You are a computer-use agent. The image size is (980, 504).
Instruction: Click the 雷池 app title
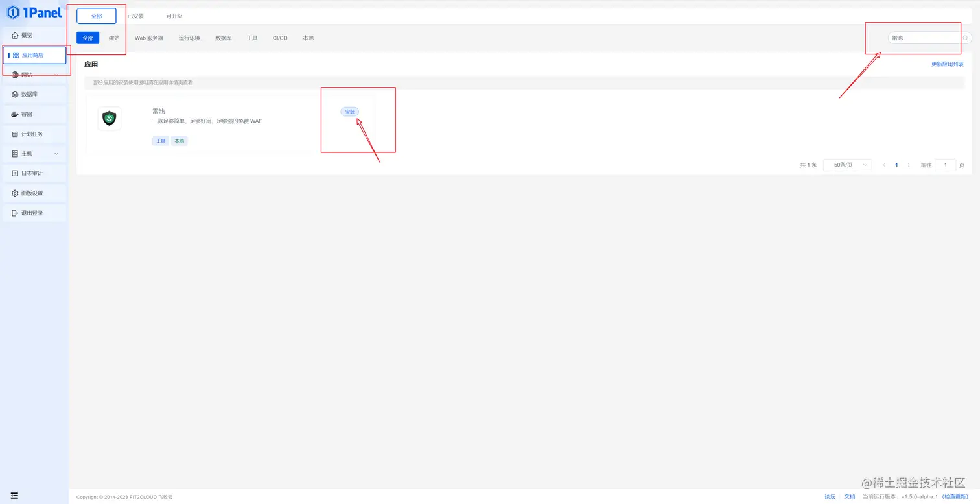pyautogui.click(x=159, y=112)
